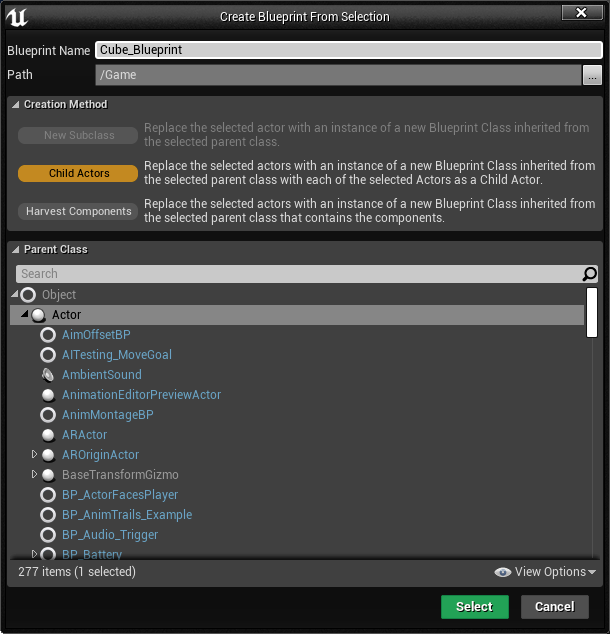This screenshot has width=610, height=634.
Task: Select the BP_AnimTrails_Example class row
Action: tap(297, 515)
